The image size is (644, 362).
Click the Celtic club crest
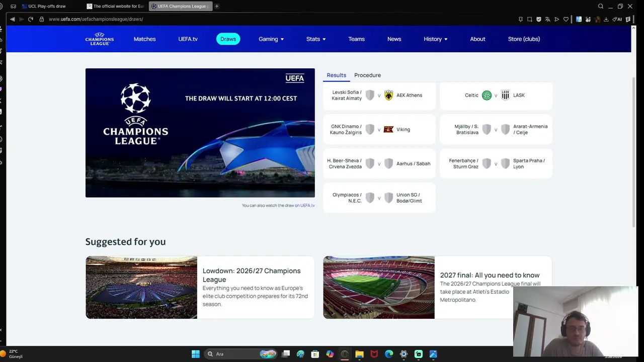(x=487, y=95)
